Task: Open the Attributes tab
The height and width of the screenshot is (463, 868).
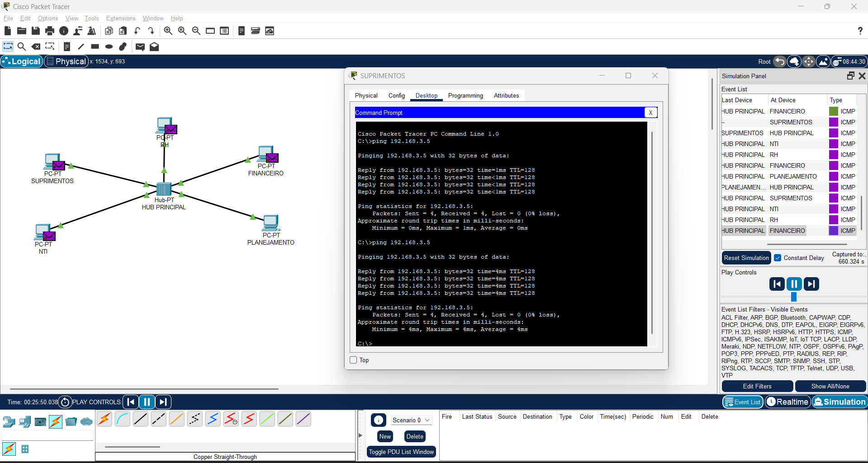Action: [506, 95]
